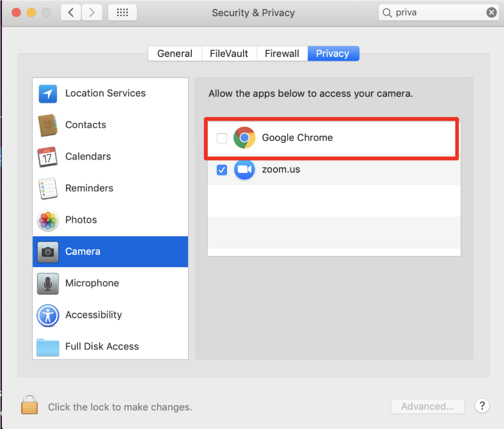Select Location Services in the sidebar
Viewport: 504px width, 429px height.
point(110,93)
